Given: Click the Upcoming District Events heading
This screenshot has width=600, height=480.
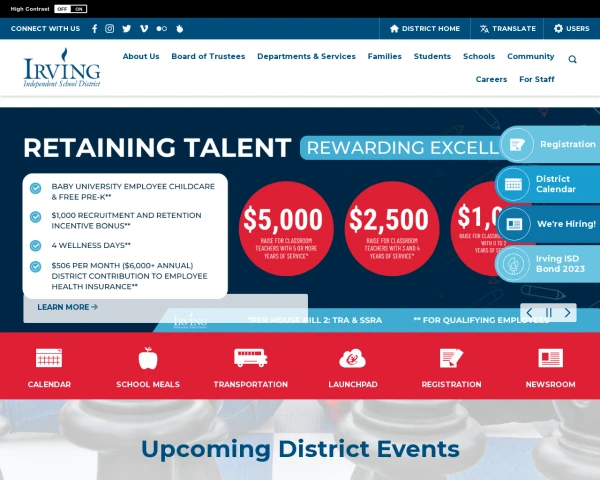Looking at the screenshot, I should (300, 449).
